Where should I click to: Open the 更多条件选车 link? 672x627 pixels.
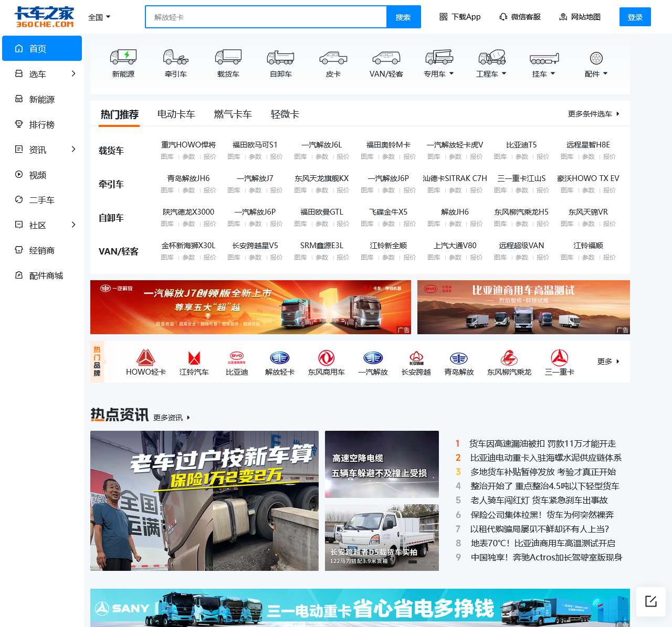click(x=593, y=114)
